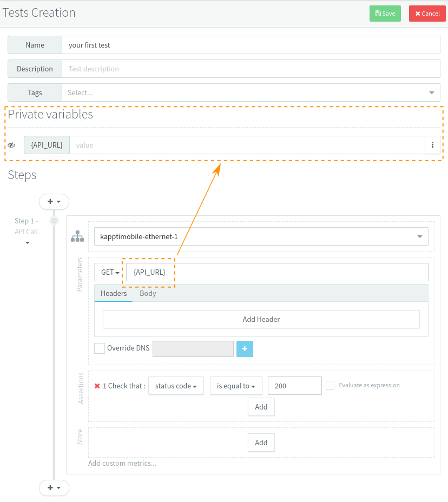The width and height of the screenshot is (448, 502).
Task: Click the Add Header button
Action: coord(261,319)
